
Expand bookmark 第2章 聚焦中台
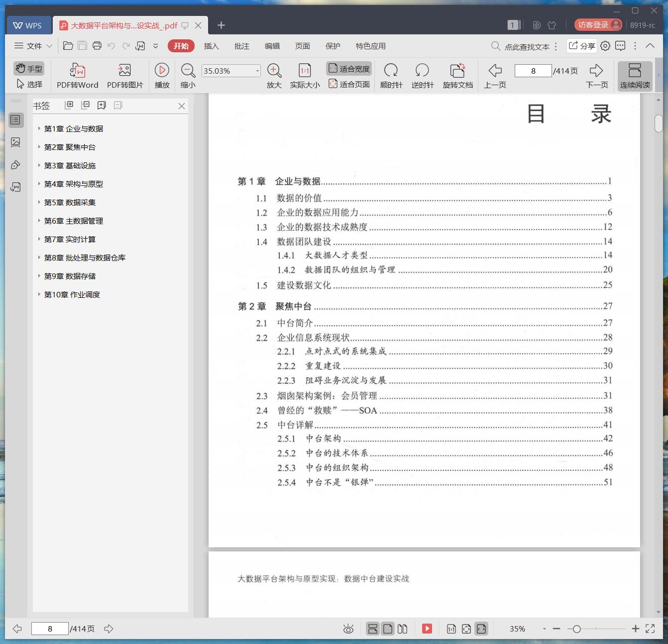[x=39, y=147]
